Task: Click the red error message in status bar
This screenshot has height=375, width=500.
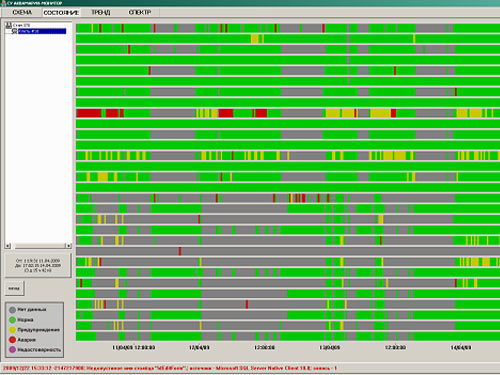Action: 170,368
